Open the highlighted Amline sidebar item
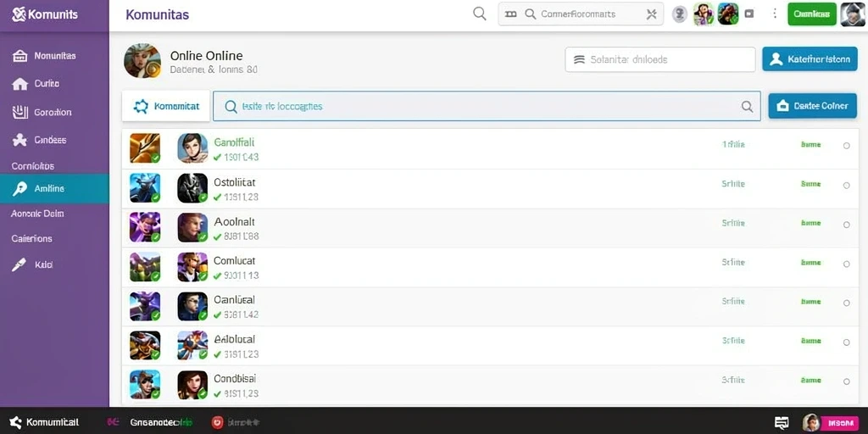 coord(54,189)
